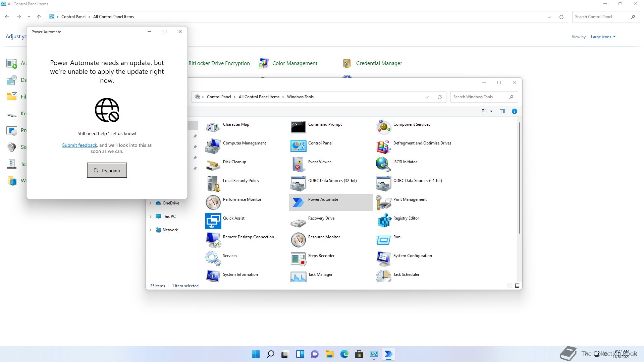
Task: Click Try again in Power Automate
Action: point(107,170)
